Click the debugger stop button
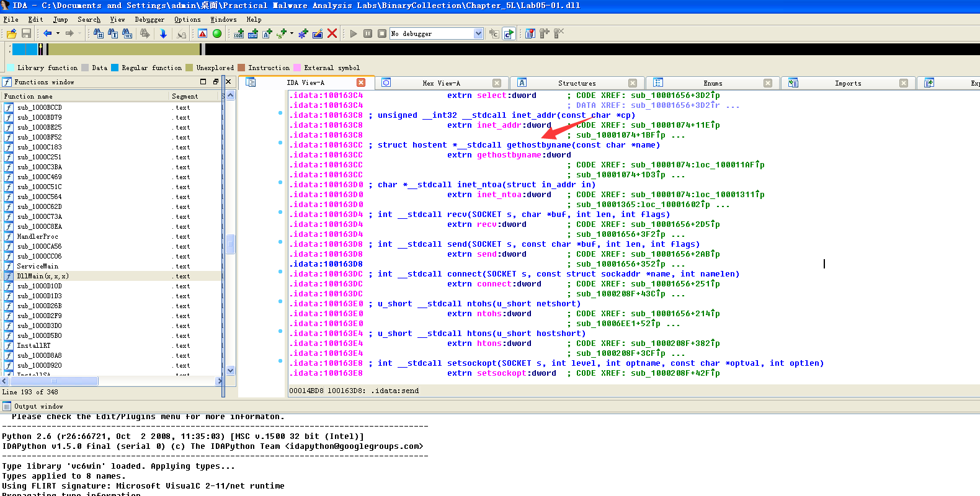980x496 pixels. tap(382, 33)
